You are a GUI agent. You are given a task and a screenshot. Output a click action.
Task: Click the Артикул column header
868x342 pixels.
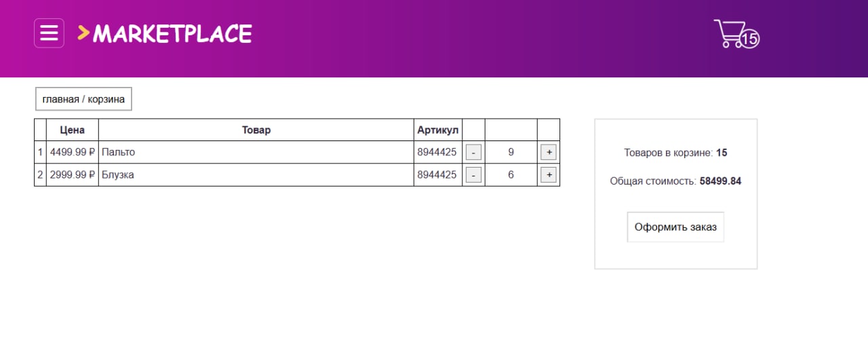(438, 130)
